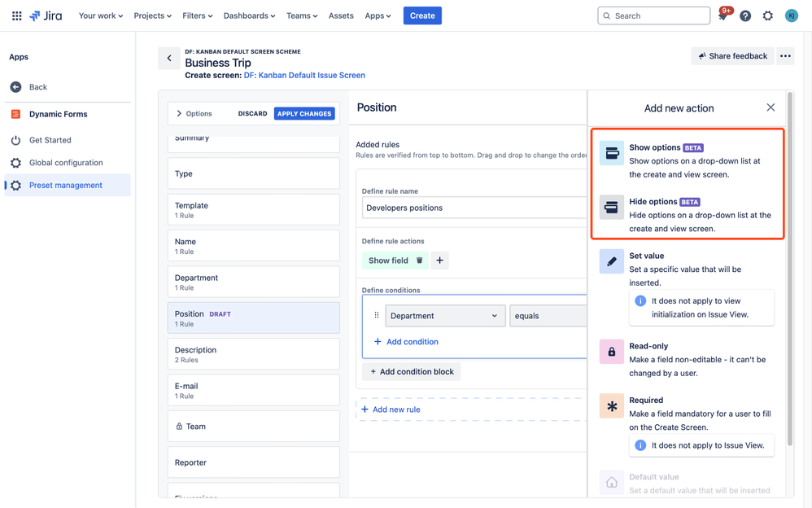812x508 pixels.
Task: Open the KJ user profile avatar
Action: [792, 16]
